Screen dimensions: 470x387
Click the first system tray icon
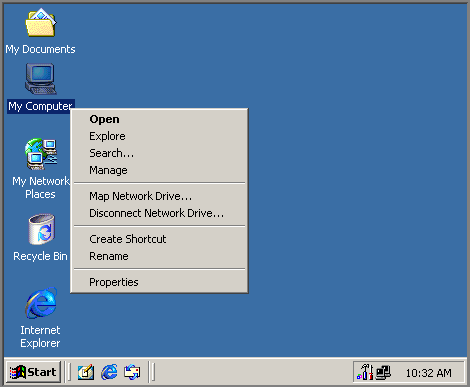tap(365, 372)
